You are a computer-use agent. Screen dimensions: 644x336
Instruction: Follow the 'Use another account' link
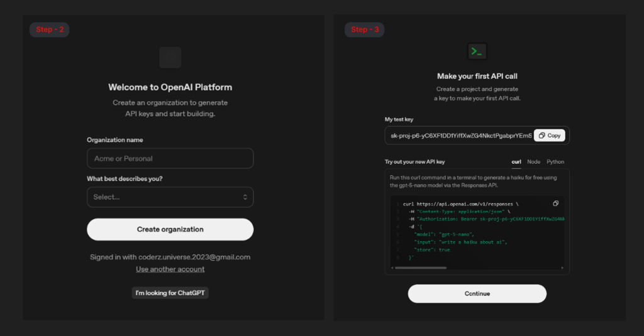[x=170, y=269]
